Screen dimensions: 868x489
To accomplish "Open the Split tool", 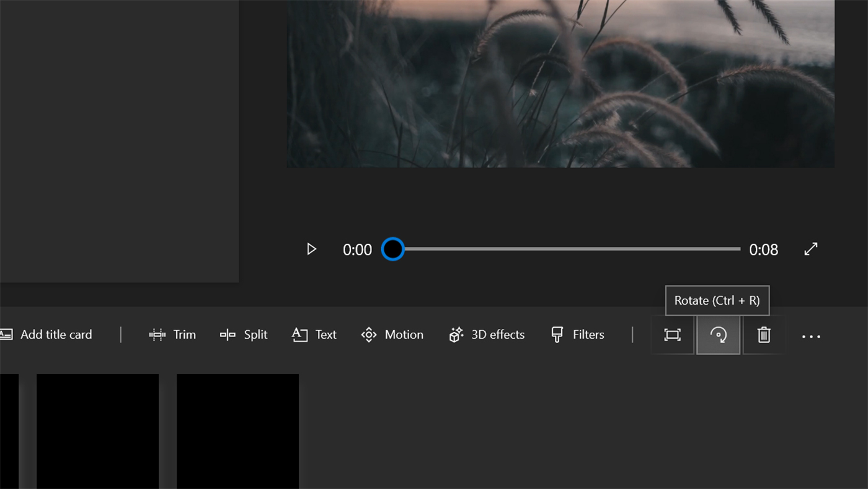I will [244, 334].
